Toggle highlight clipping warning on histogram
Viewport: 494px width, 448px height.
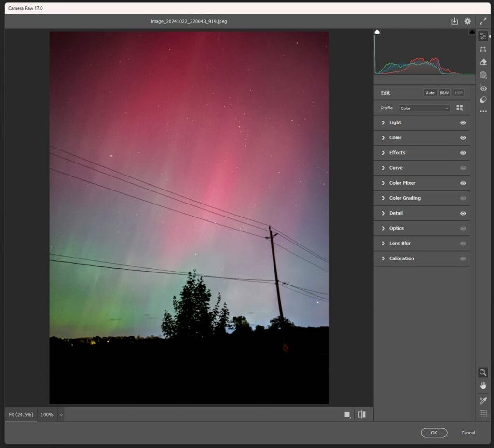(471, 32)
